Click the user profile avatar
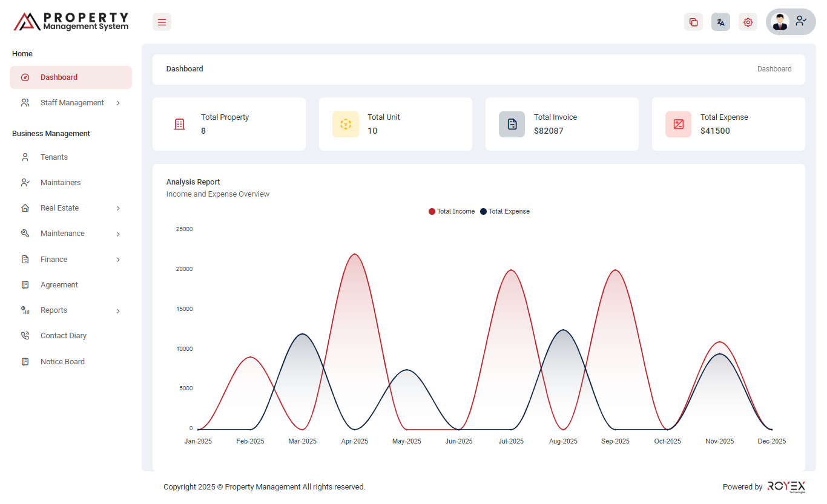The height and width of the screenshot is (504, 827). (780, 22)
